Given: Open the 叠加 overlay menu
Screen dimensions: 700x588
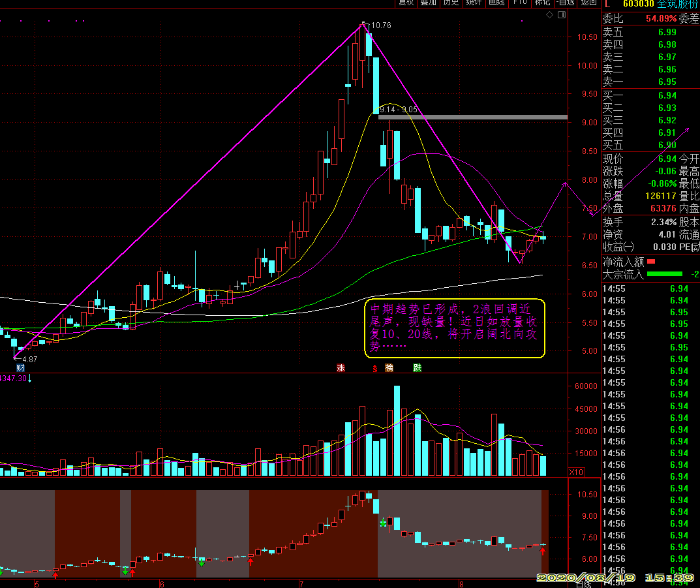Looking at the screenshot, I should pyautogui.click(x=429, y=3).
